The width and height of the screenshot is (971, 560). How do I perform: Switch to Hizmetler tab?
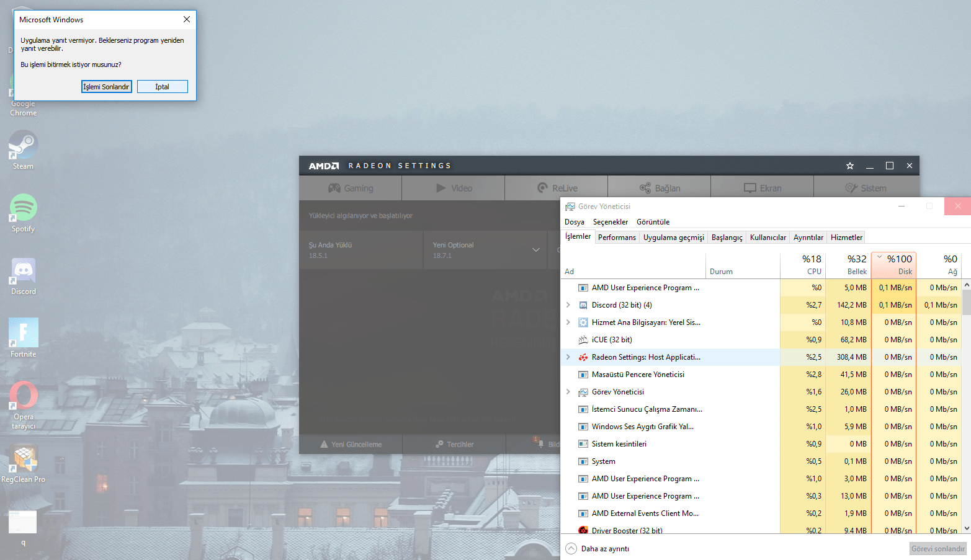847,238
